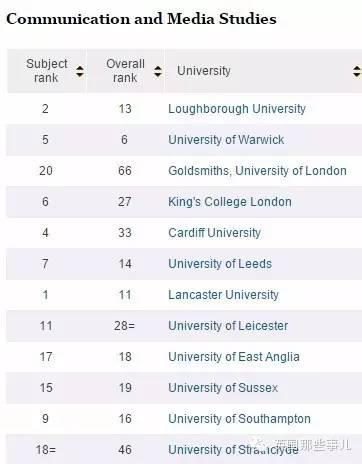Click the Subject rank column header

tap(47, 71)
